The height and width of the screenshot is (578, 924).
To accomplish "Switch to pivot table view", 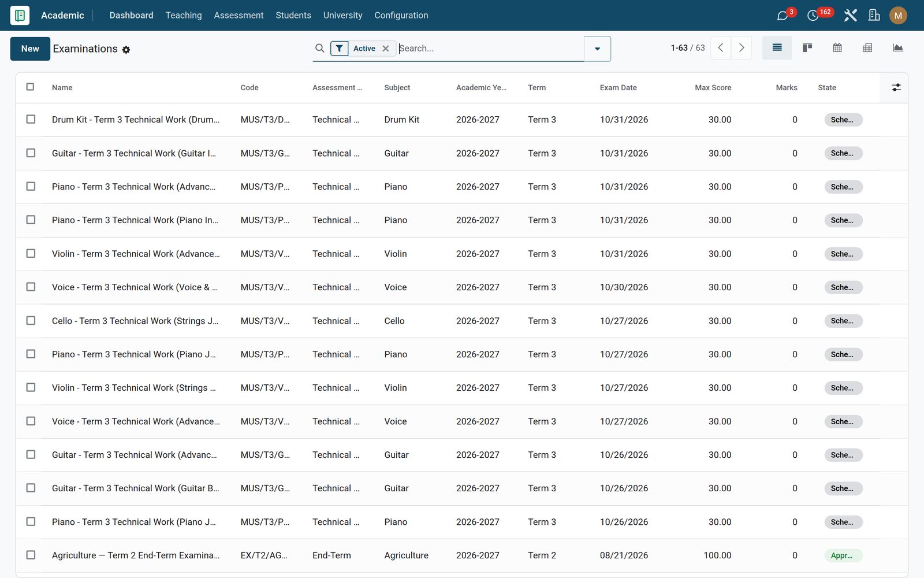I will 867,48.
